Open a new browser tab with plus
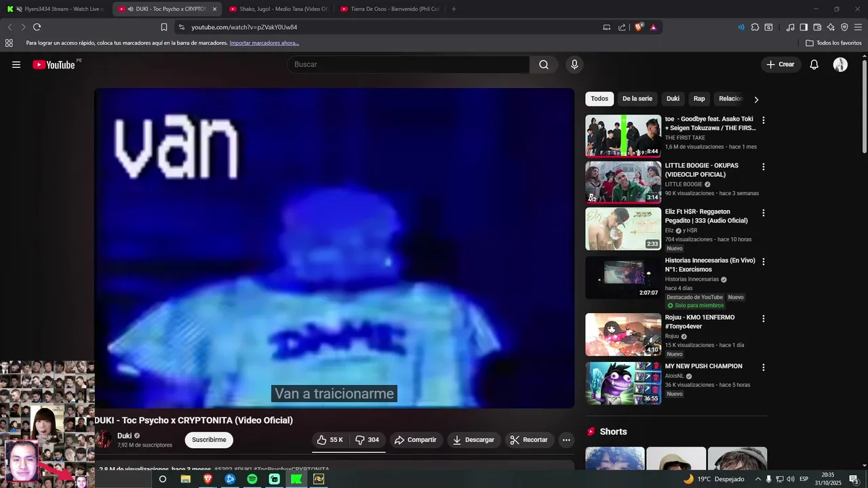The image size is (868, 488). click(454, 9)
